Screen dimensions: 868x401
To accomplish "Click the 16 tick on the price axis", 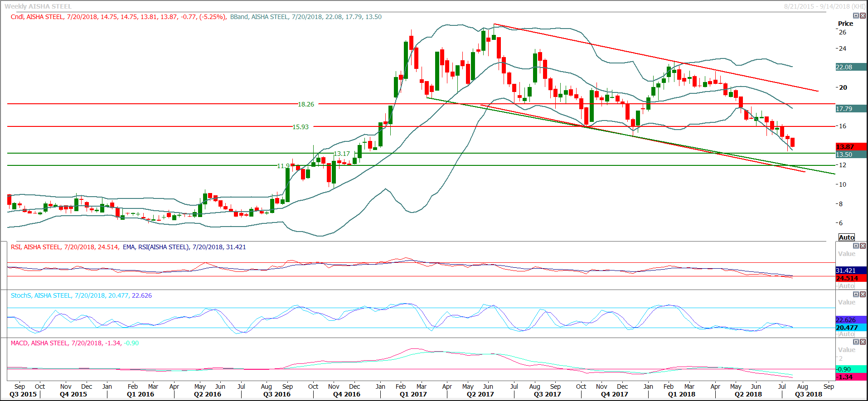I will coord(843,126).
